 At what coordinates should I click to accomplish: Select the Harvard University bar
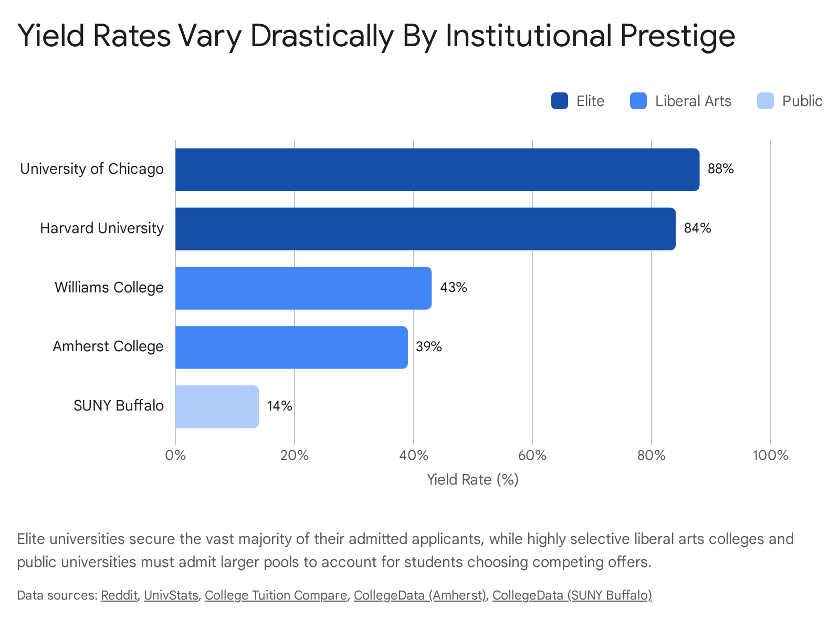(425, 229)
